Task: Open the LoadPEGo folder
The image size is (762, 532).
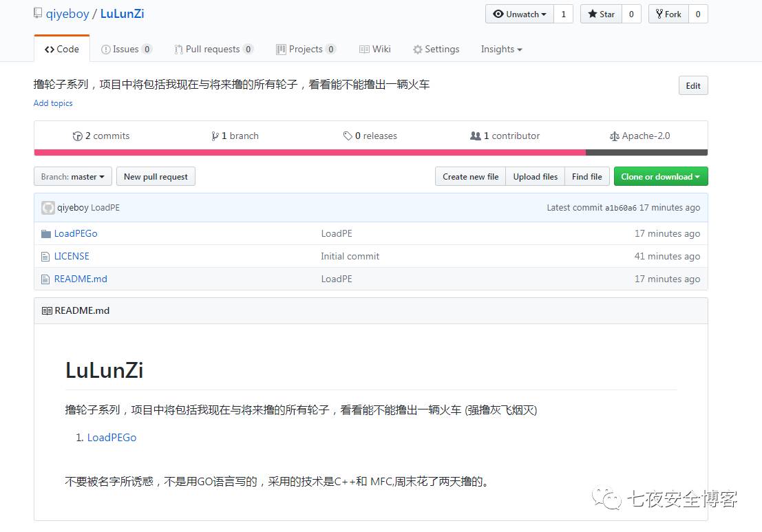Action: pyautogui.click(x=76, y=234)
